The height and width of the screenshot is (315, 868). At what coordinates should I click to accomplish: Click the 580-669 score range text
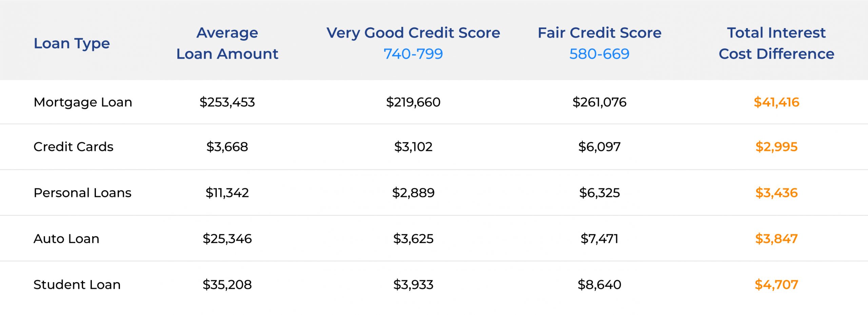click(x=599, y=54)
